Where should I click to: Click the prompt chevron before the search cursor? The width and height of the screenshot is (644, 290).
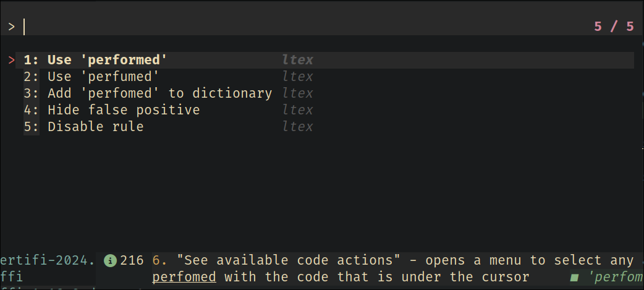tap(12, 27)
